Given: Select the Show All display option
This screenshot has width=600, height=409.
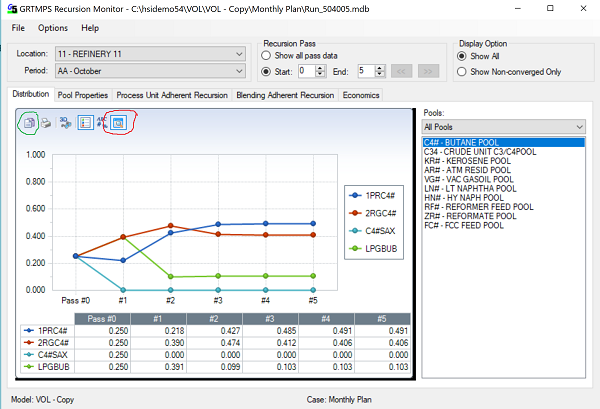Looking at the screenshot, I should tap(462, 56).
